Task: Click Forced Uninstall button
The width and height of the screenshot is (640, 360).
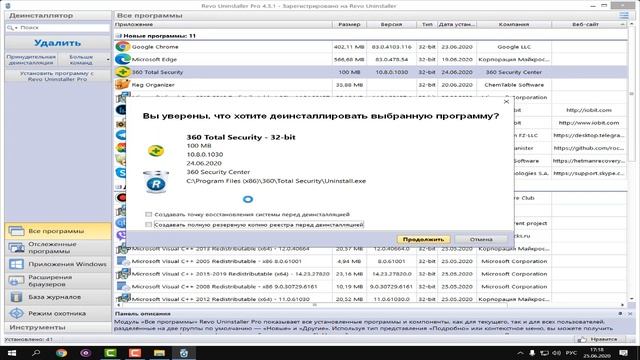Action: coord(31,60)
